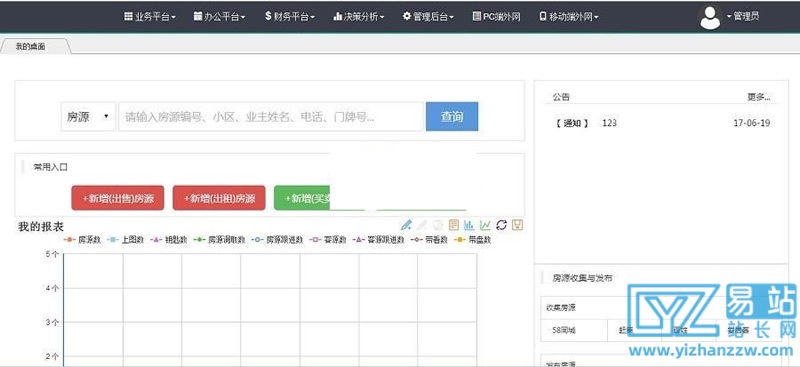Click the 公告 panel heading

pyautogui.click(x=561, y=97)
